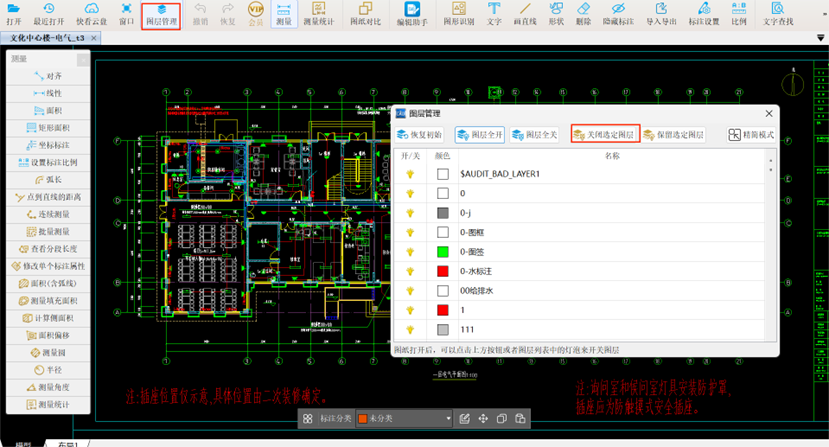
Task: Click the edit pencil icon in bottom bar
Action: point(465,418)
